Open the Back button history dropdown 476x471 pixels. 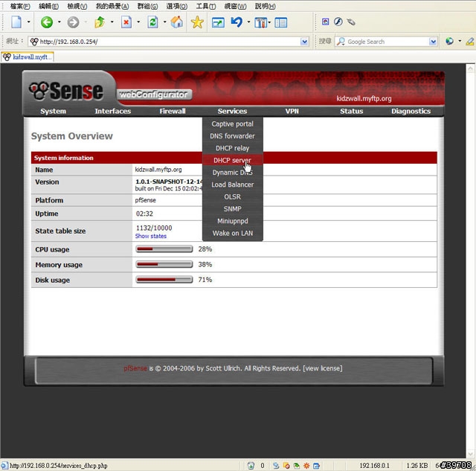tap(59, 22)
